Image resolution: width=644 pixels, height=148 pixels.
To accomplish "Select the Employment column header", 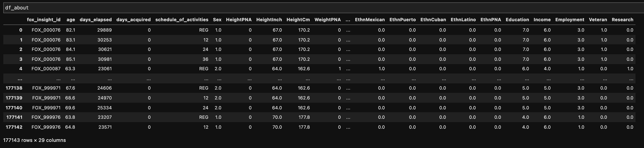I will coord(570,20).
